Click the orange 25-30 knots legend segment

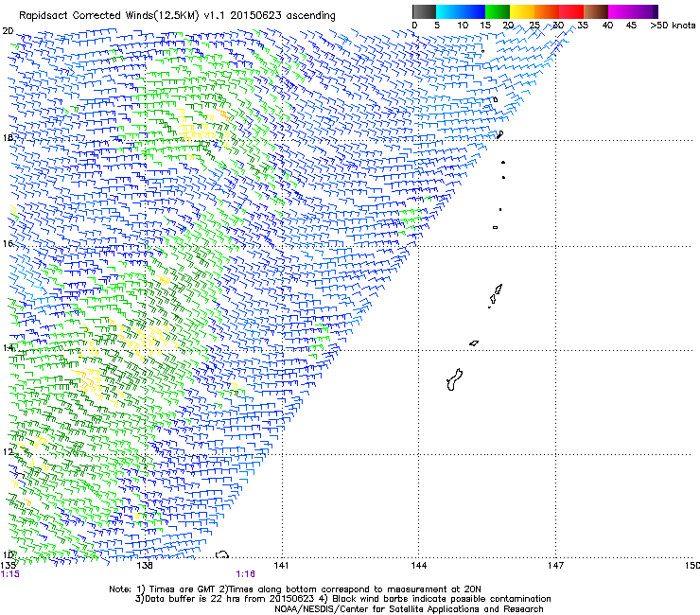point(547,11)
